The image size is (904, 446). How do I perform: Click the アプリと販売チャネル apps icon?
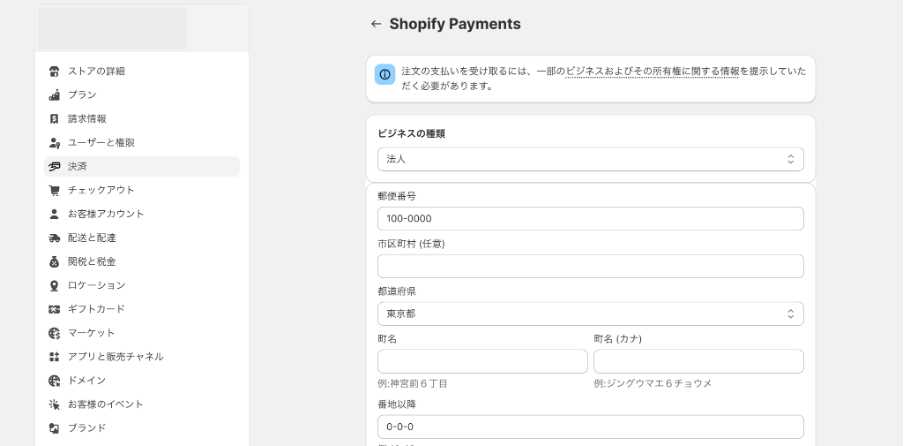tap(54, 357)
